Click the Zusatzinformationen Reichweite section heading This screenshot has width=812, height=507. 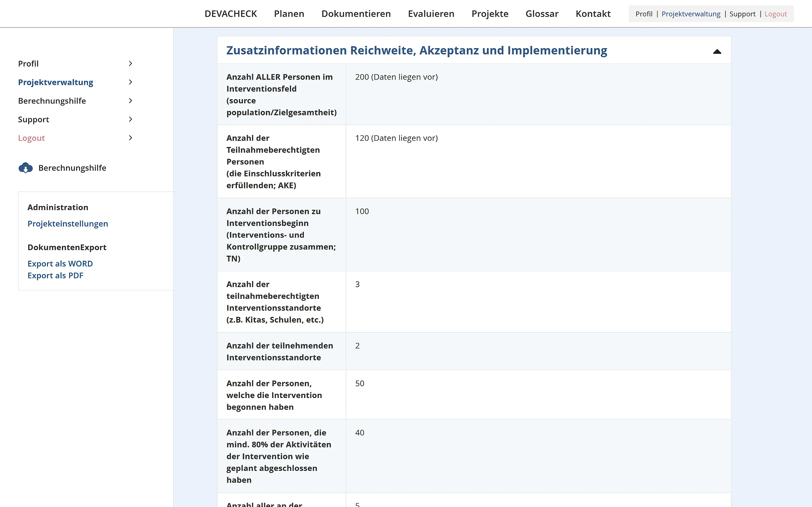click(x=416, y=50)
